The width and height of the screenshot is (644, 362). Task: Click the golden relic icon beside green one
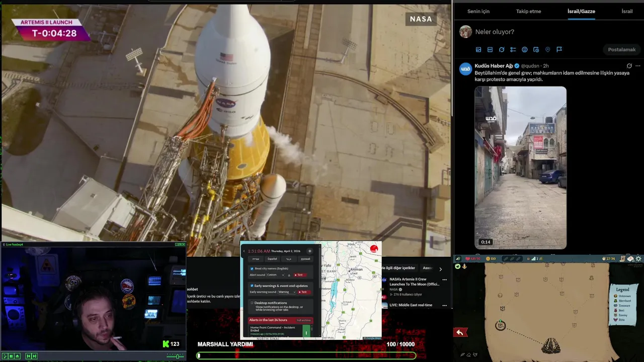point(464,266)
